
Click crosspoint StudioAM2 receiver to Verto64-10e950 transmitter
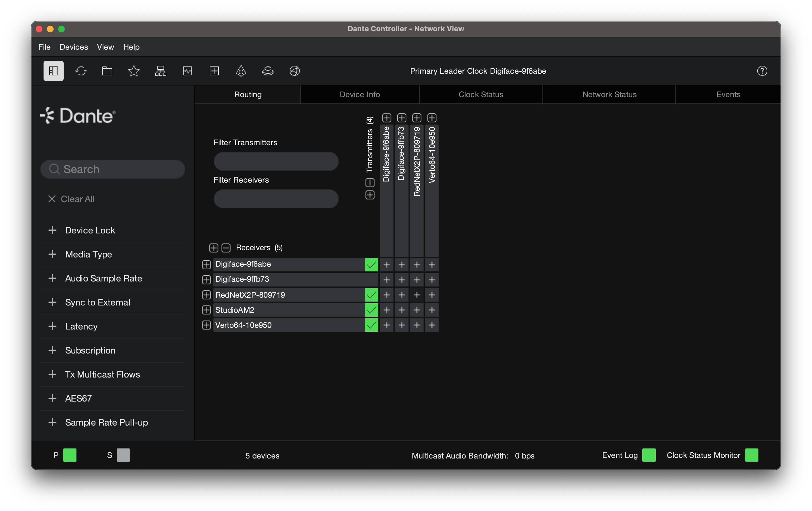tap(432, 310)
